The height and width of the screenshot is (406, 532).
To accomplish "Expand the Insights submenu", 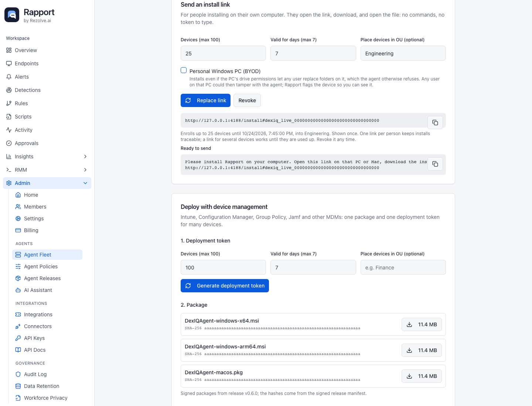I will coord(47,156).
